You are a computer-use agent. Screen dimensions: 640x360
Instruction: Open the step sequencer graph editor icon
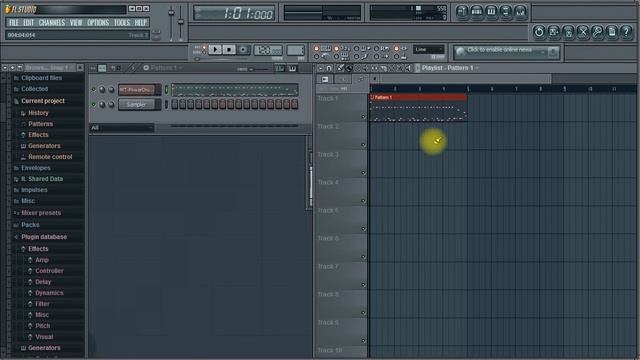click(280, 68)
